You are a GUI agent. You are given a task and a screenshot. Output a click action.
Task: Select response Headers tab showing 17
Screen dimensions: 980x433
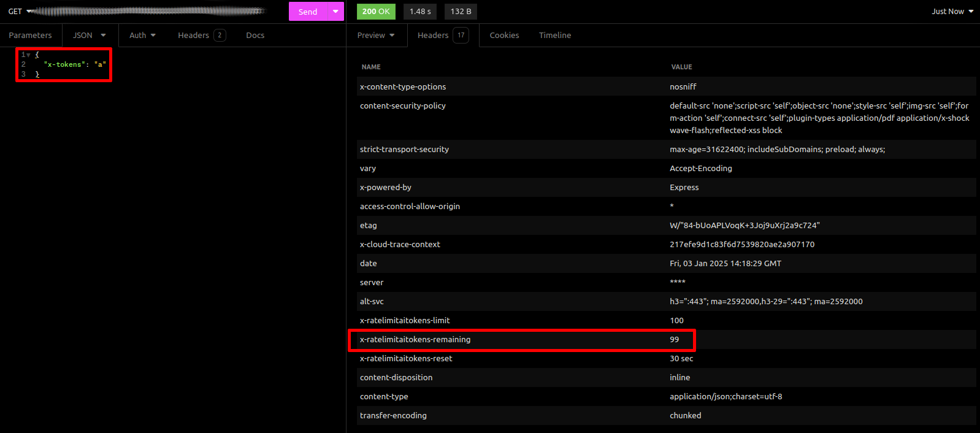point(442,36)
